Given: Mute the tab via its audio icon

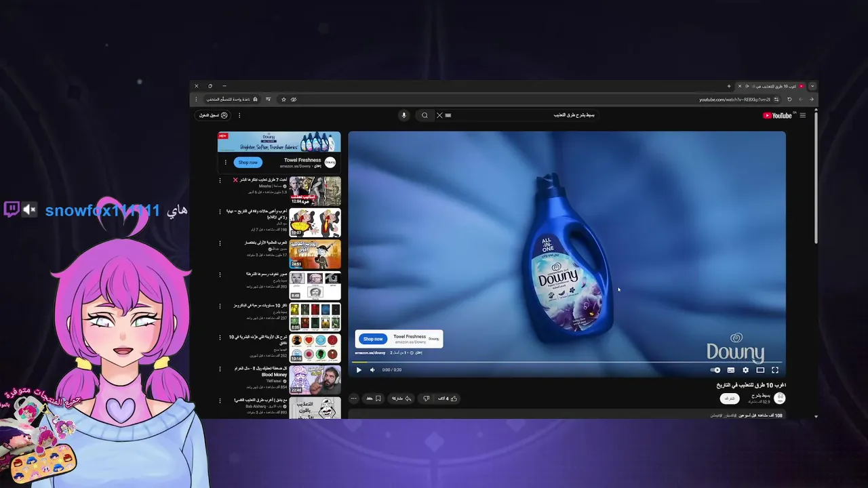Looking at the screenshot, I should [x=747, y=86].
